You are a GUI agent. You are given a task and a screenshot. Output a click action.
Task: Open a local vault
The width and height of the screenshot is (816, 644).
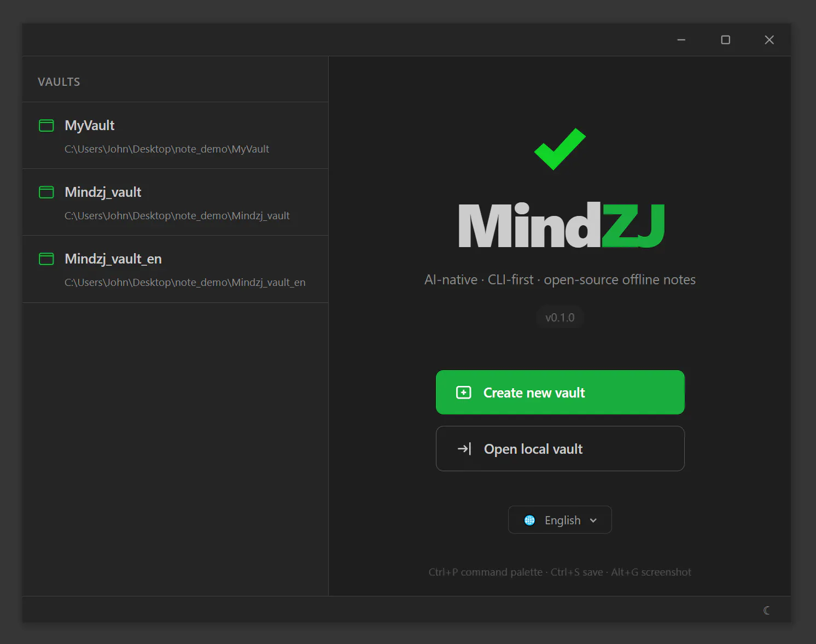coord(560,449)
